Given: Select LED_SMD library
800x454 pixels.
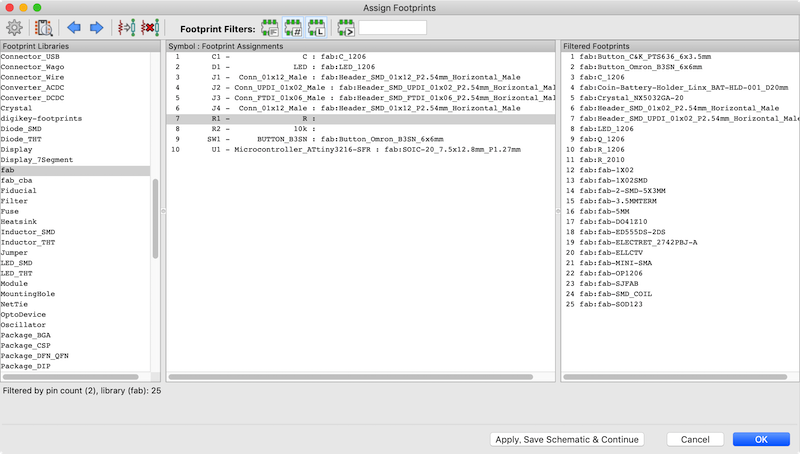Looking at the screenshot, I should click(75, 263).
